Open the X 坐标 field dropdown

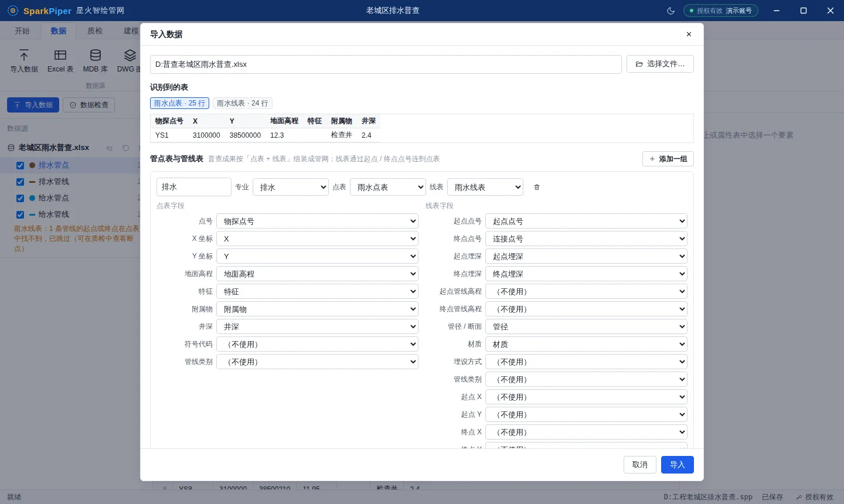(x=317, y=239)
